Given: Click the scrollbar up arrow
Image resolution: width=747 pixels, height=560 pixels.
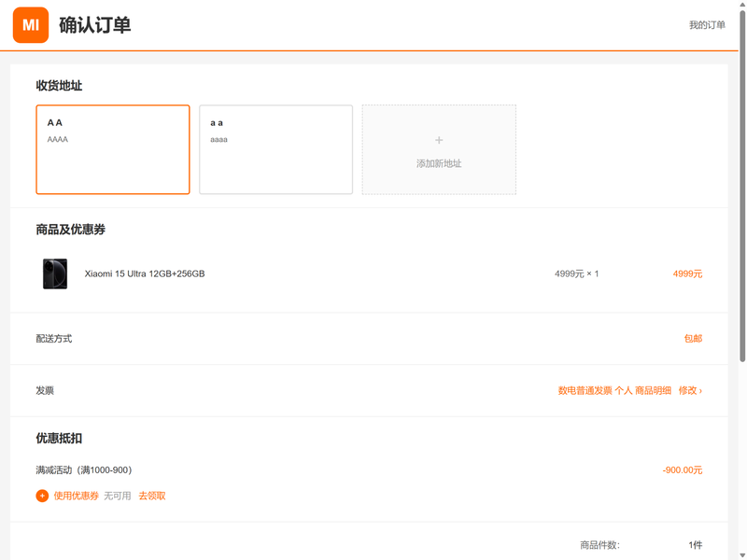Looking at the screenshot, I should pos(742,4).
